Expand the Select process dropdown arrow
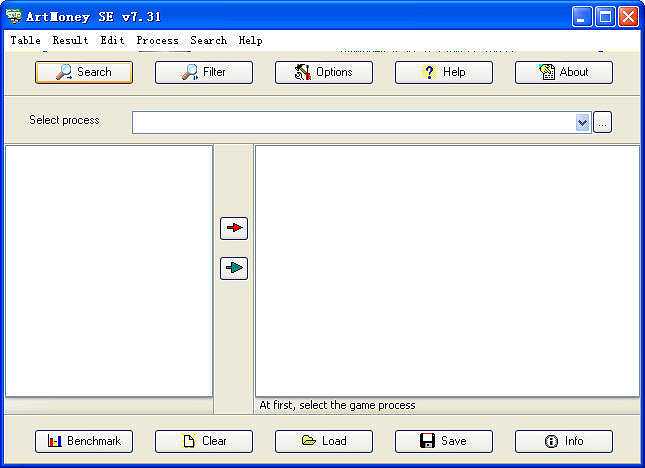The width and height of the screenshot is (645, 468). [582, 123]
